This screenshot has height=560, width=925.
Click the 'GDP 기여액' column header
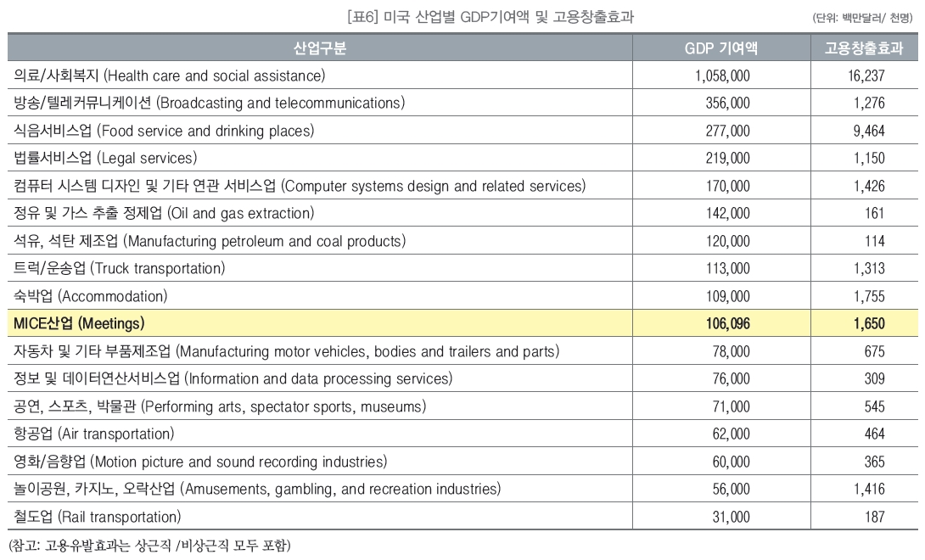coord(720,48)
